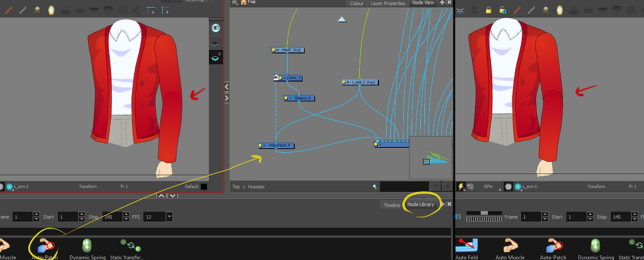Image resolution: width=644 pixels, height=260 pixels.
Task: Click the slider above the ruler in right panel
Action: coord(484,213)
